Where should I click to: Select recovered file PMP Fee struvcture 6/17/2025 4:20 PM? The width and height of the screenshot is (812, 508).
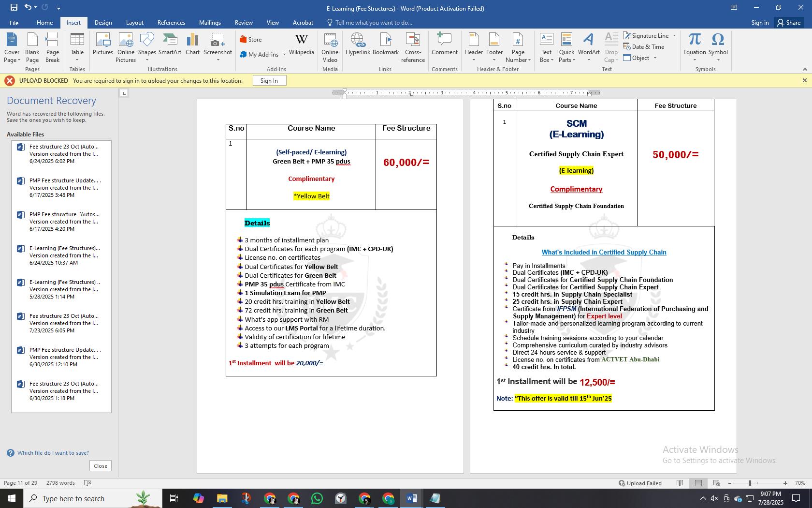[61, 222]
